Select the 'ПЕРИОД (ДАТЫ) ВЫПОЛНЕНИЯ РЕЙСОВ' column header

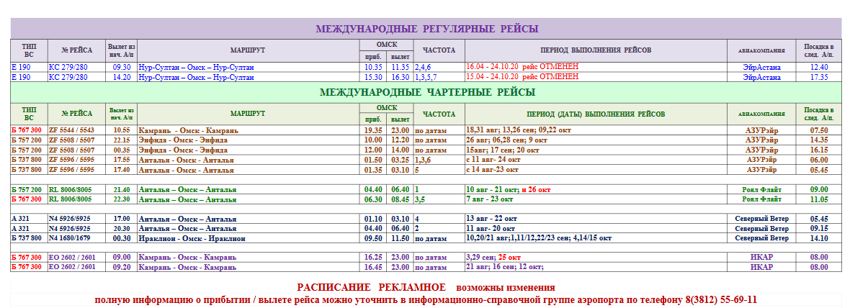(596, 114)
